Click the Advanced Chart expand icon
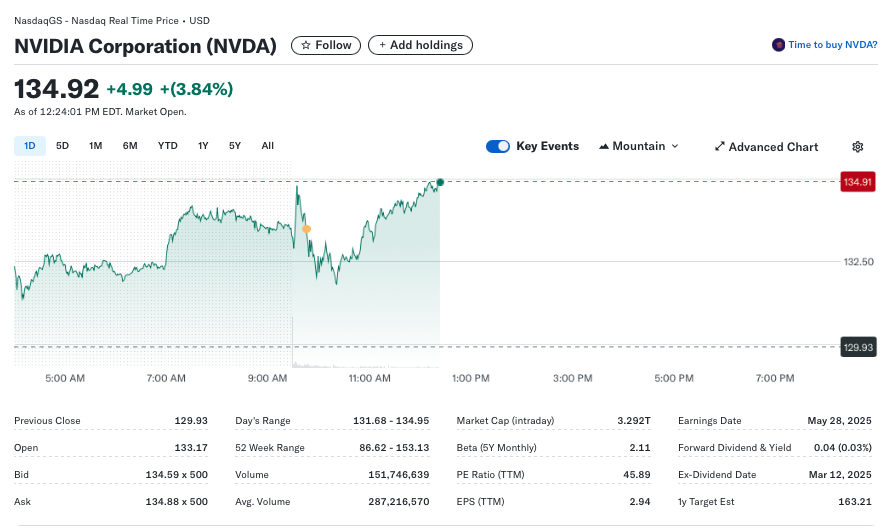Screen dimensions: 882x526 click(x=719, y=147)
